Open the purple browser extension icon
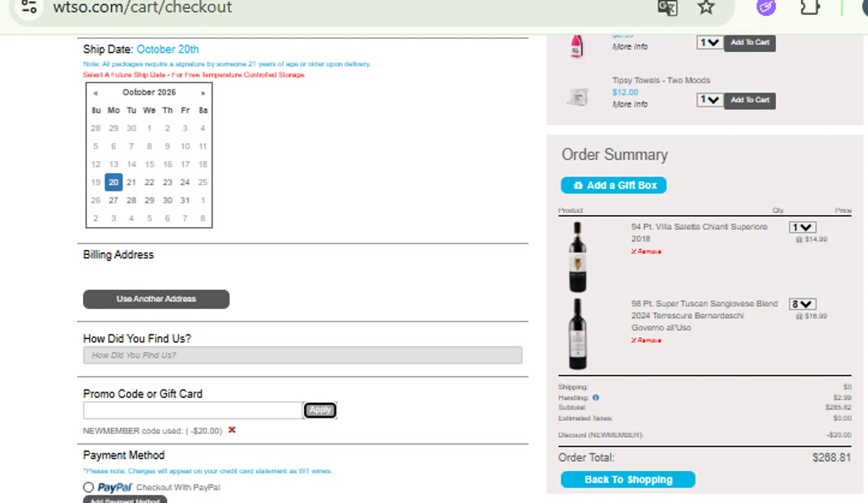Image resolution: width=868 pixels, height=503 pixels. pyautogui.click(x=766, y=7)
